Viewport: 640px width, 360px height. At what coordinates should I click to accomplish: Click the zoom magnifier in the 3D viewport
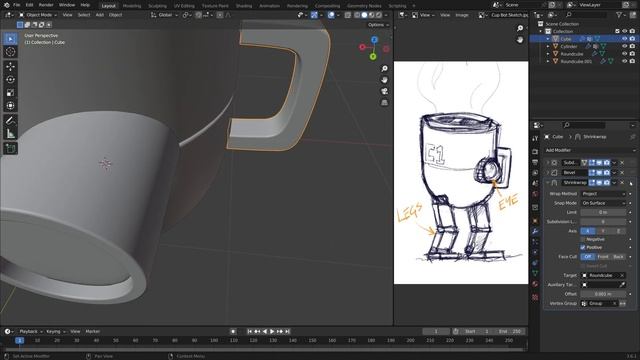pyautogui.click(x=384, y=69)
